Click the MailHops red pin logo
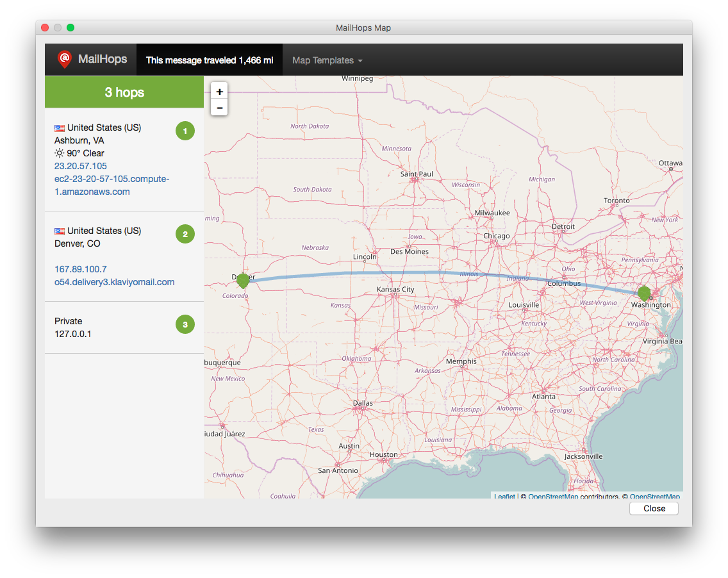Viewport: 728px width, 578px height. click(x=65, y=60)
